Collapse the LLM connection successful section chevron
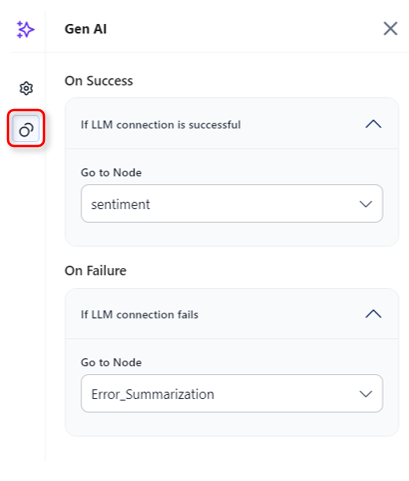This screenshot has width=409, height=481. point(373,124)
